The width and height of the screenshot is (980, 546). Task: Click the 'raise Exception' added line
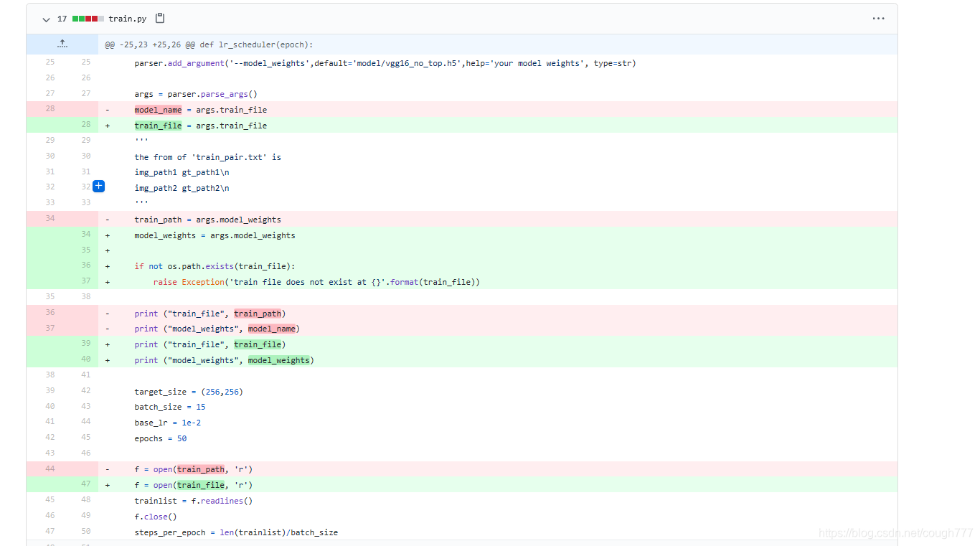coord(316,282)
